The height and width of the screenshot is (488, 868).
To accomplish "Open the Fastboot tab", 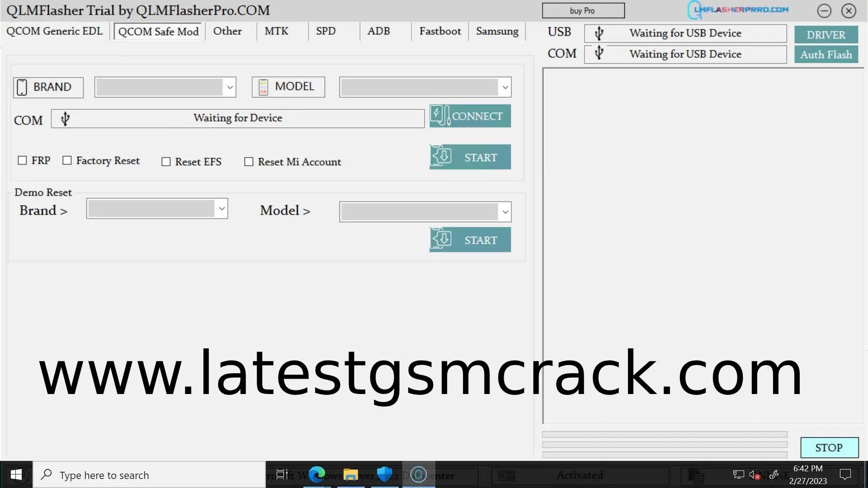I will [440, 31].
